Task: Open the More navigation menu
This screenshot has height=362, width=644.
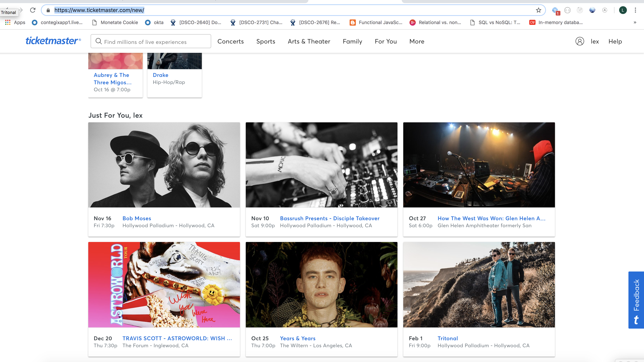Action: (417, 41)
